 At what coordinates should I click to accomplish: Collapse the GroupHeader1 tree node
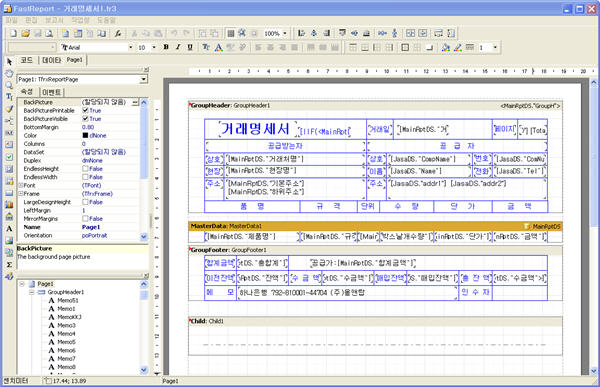coord(32,292)
